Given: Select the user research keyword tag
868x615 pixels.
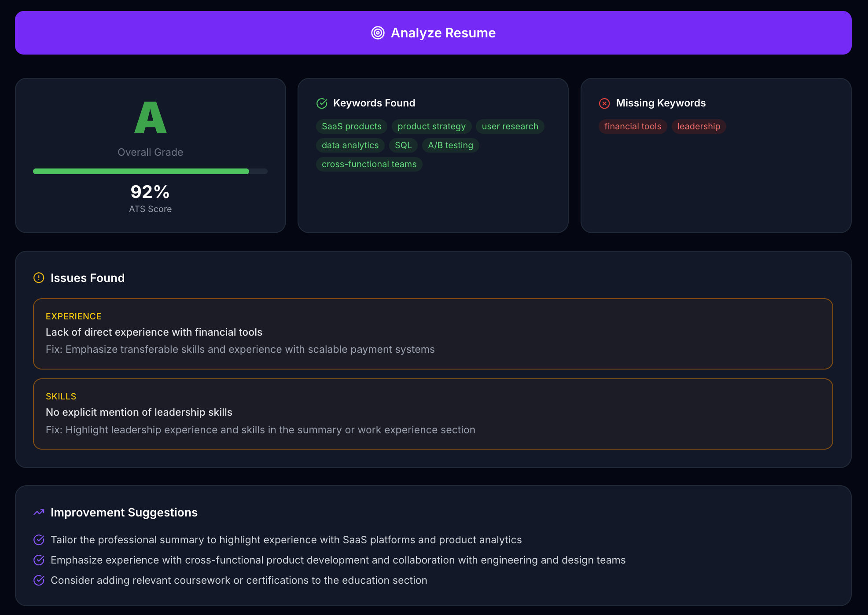Looking at the screenshot, I should [510, 126].
